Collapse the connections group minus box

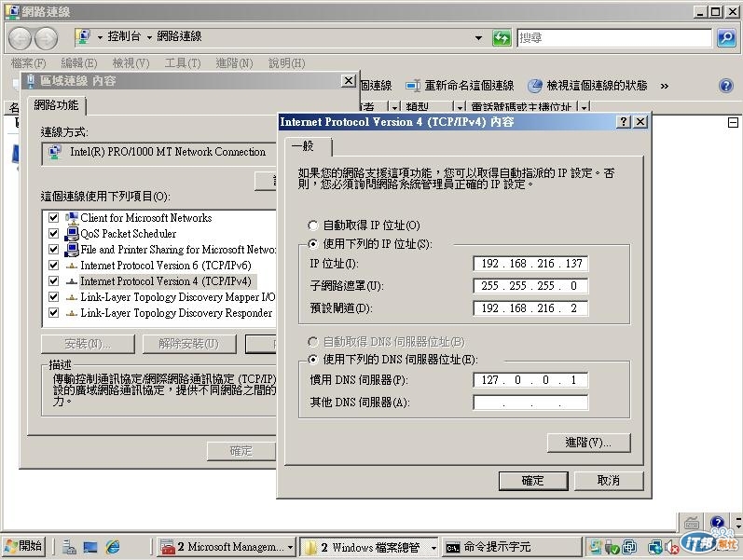point(733,123)
